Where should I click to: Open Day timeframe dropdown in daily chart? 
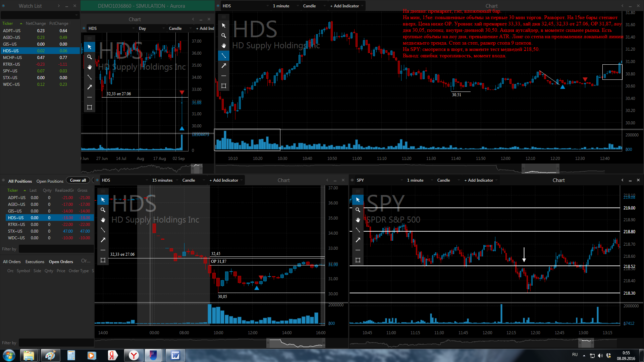(x=152, y=28)
